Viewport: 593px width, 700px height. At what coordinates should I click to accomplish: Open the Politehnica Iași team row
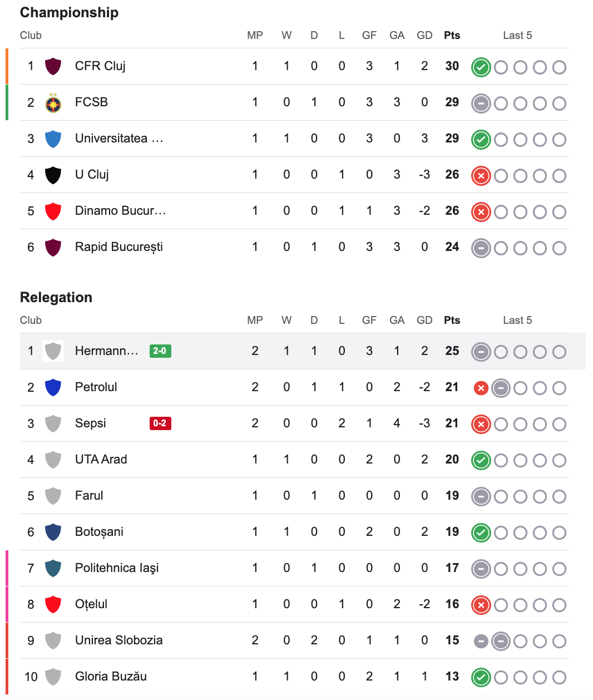[294, 568]
